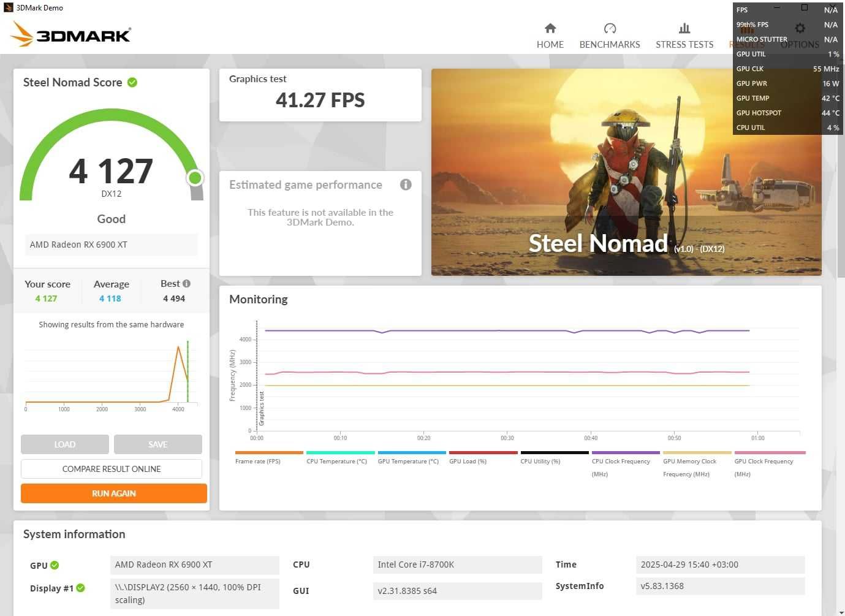Open the OPTIONS tab
The height and width of the screenshot is (616, 845).
pos(800,36)
